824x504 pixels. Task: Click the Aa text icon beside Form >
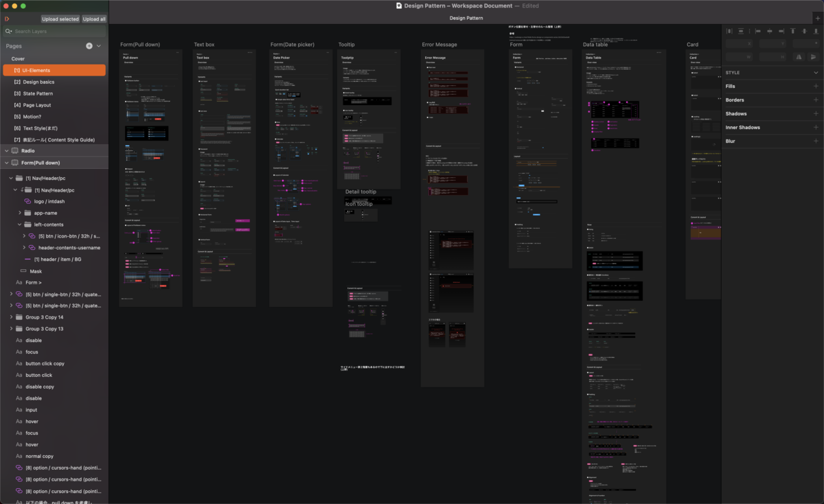[x=19, y=282]
